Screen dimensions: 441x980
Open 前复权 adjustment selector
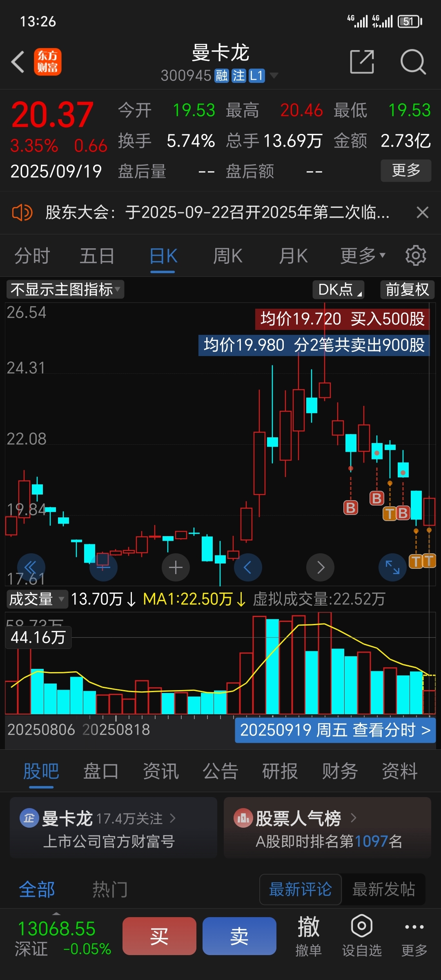(407, 290)
